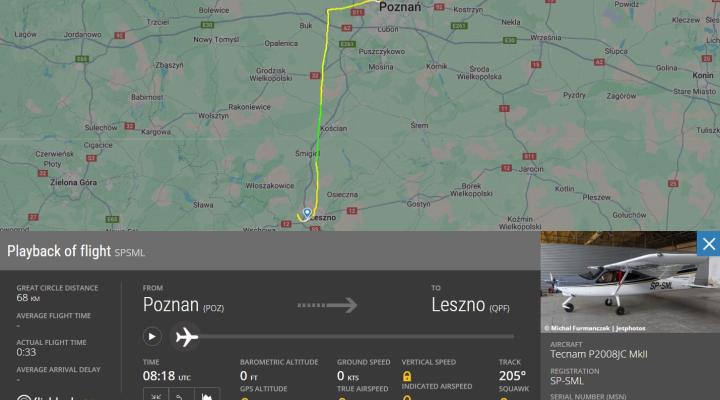Close the flight playback panel
The image size is (720, 400).
(708, 244)
